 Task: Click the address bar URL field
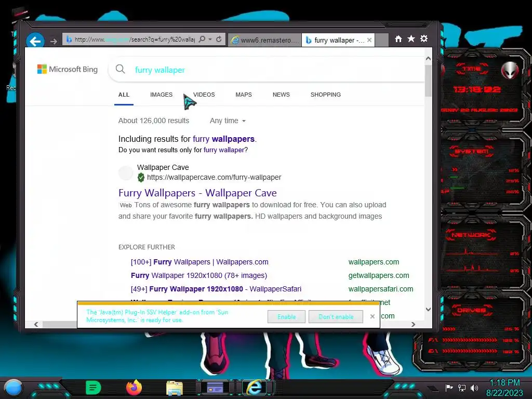click(134, 39)
